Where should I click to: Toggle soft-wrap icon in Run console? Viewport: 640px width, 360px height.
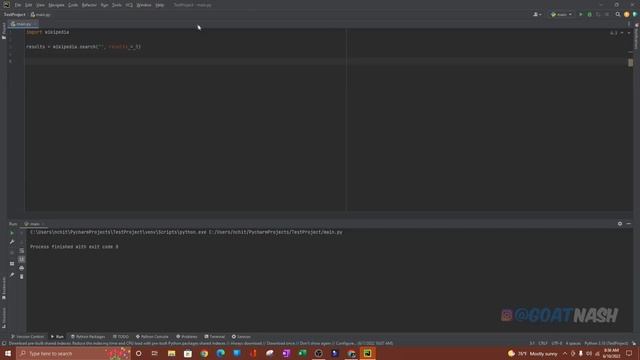coord(22,251)
